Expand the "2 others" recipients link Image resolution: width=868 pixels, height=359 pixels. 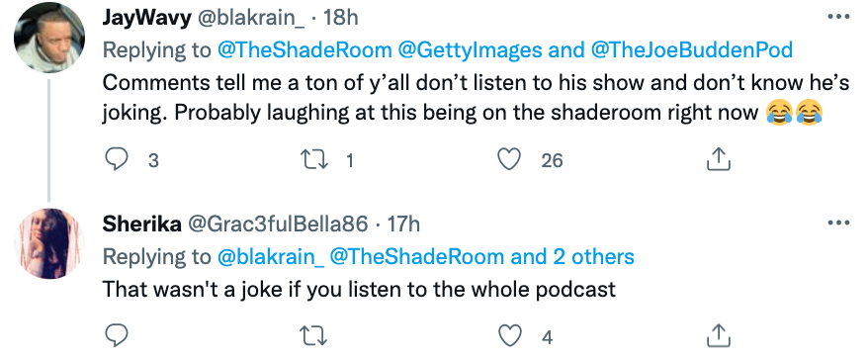coord(593,256)
